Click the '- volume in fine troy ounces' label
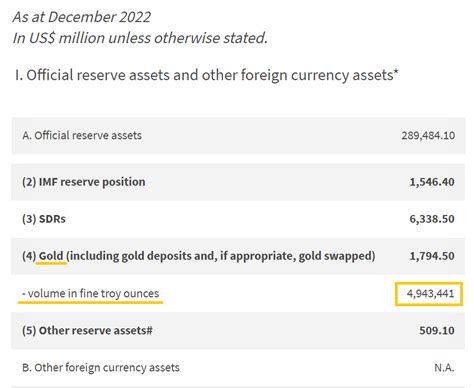The height and width of the screenshot is (388, 474). (x=90, y=293)
